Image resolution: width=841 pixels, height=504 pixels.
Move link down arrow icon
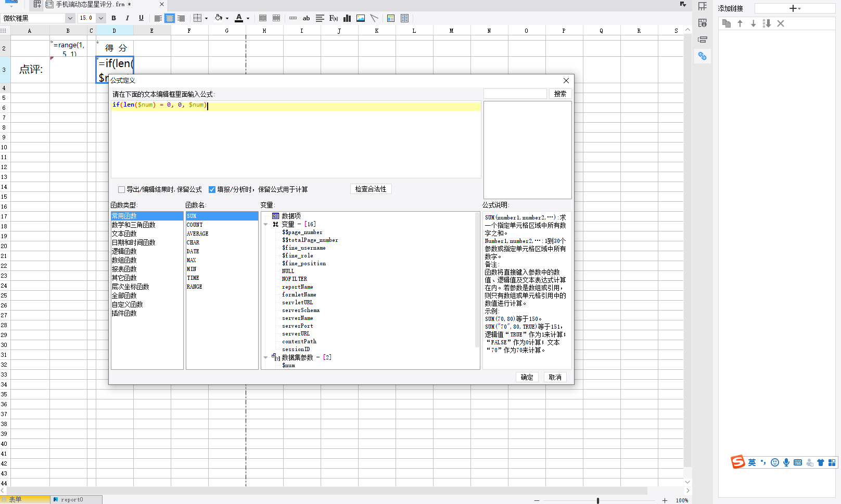[x=753, y=23]
